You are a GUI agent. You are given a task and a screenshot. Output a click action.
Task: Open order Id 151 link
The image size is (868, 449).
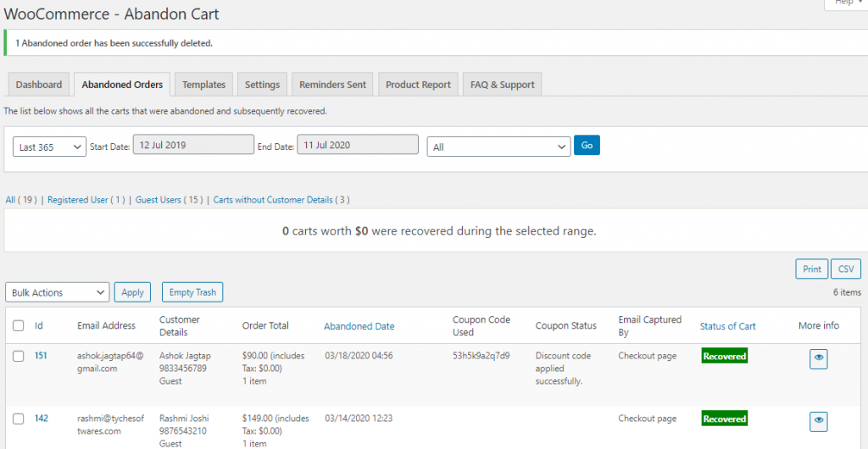(x=41, y=356)
